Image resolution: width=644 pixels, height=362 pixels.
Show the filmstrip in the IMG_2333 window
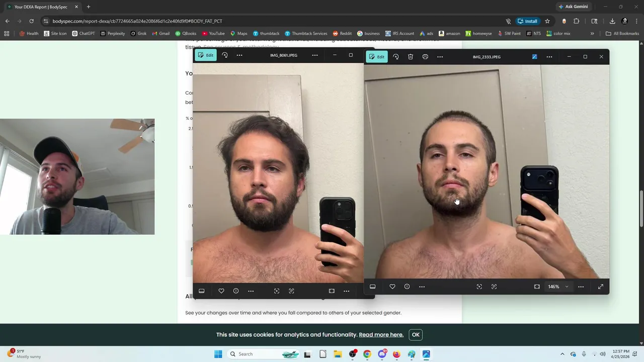click(373, 287)
